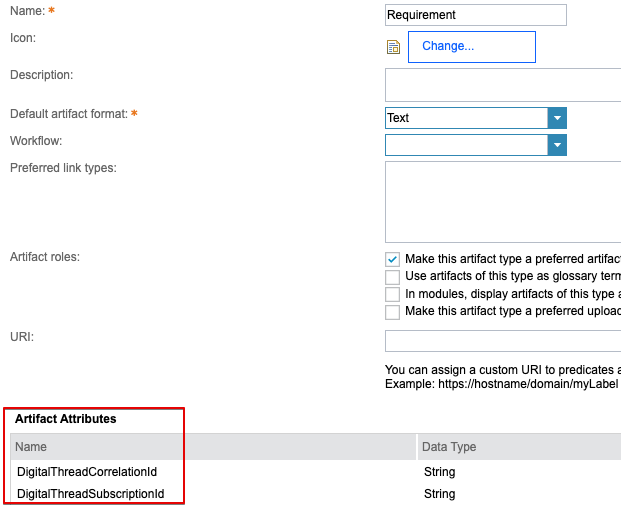This screenshot has height=508, width=621.
Task: Sort by the Name column header
Action: (31, 447)
